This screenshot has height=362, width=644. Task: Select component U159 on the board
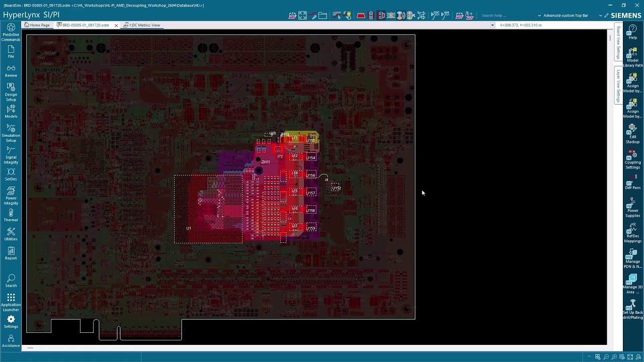[311, 228]
